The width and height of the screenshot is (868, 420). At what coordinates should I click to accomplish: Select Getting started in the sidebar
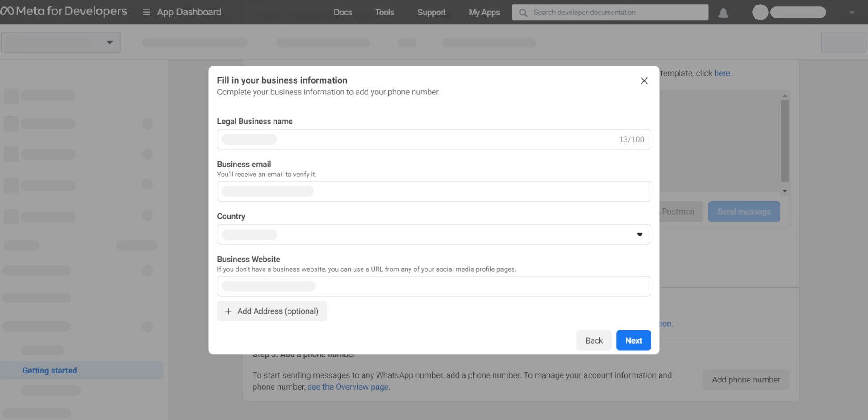pos(49,370)
